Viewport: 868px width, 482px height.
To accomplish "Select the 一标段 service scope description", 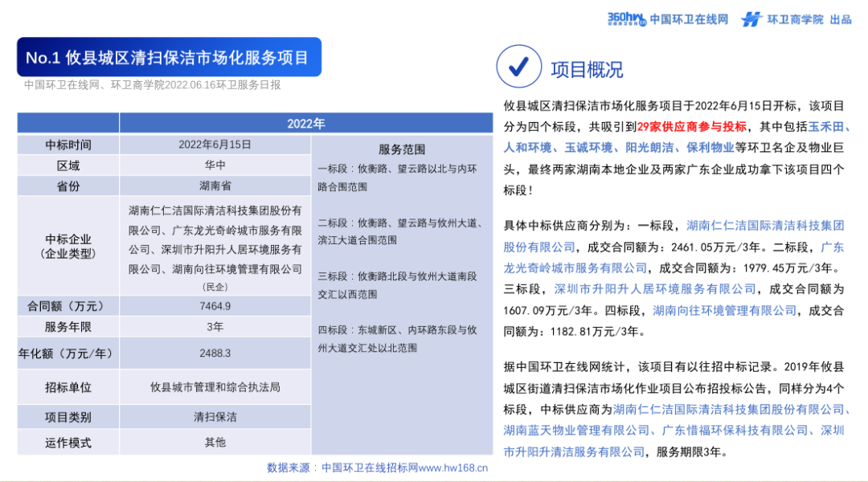I will pos(397,178).
